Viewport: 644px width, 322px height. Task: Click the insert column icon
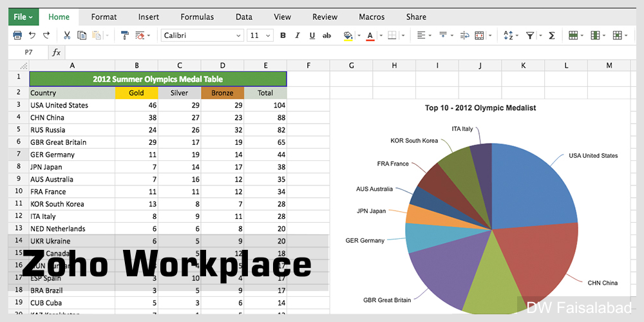(x=595, y=35)
